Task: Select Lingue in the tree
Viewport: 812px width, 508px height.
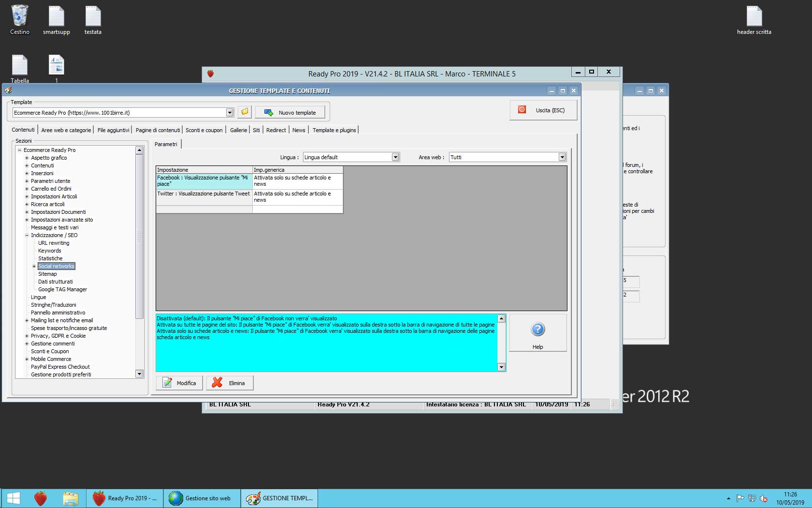Action: pos(39,297)
